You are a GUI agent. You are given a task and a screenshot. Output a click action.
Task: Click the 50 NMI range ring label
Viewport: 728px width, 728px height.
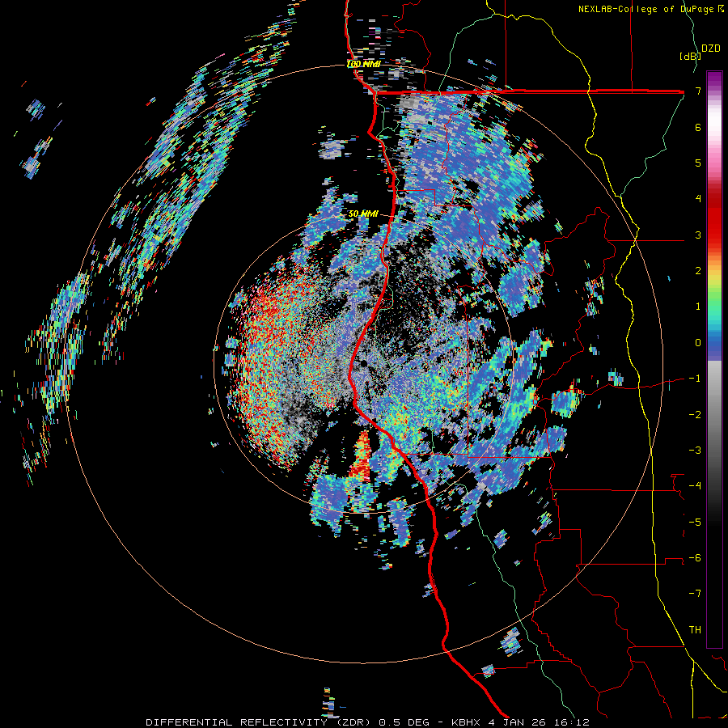point(363,214)
